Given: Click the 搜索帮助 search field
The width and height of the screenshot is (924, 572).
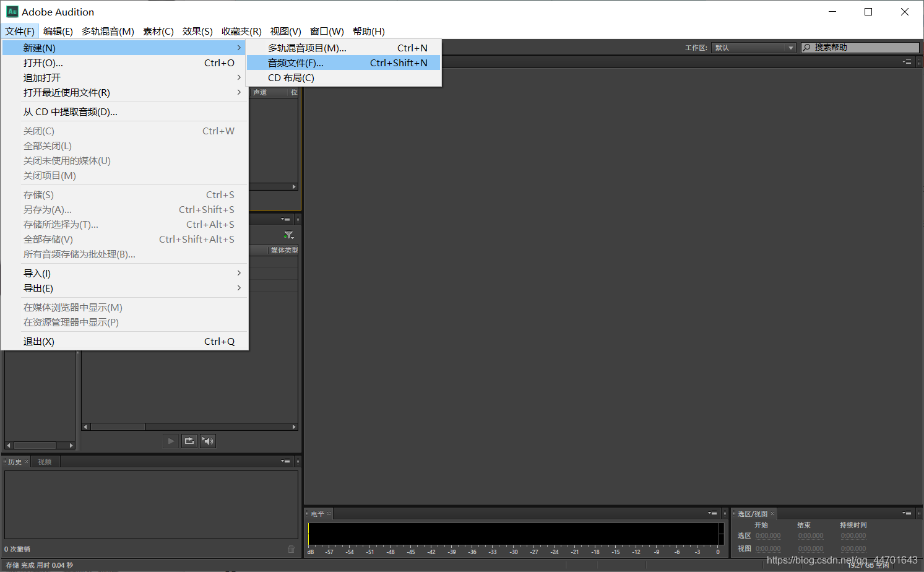Looking at the screenshot, I should tap(860, 48).
